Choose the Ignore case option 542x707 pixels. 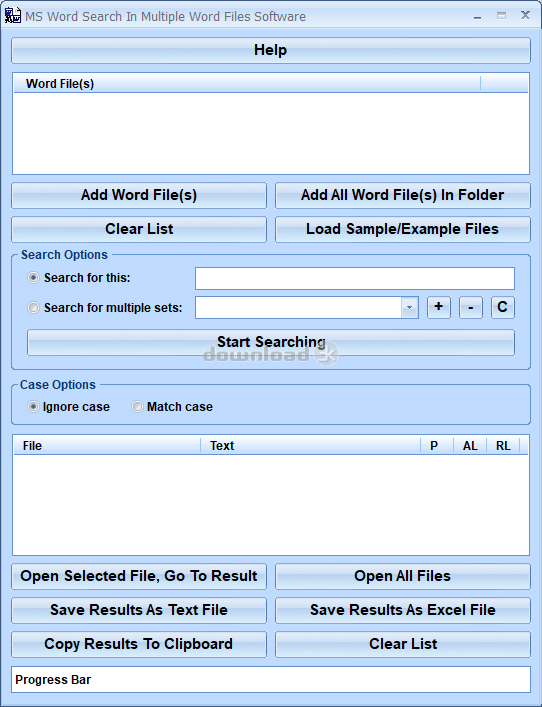[33, 407]
